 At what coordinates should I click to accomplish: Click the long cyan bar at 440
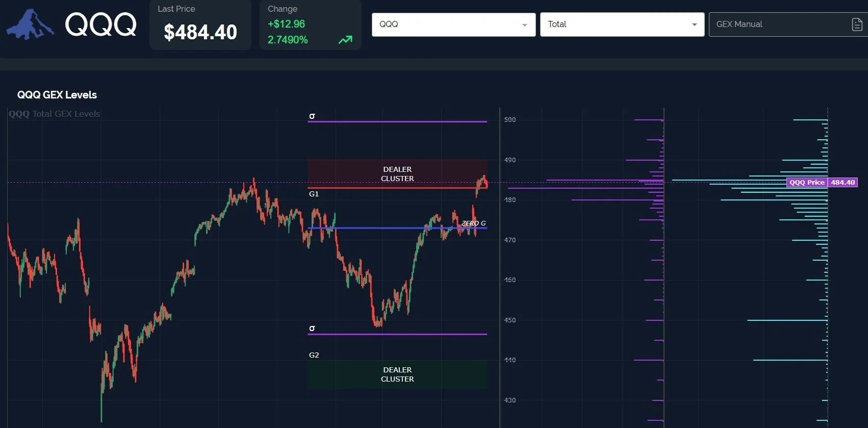point(790,360)
